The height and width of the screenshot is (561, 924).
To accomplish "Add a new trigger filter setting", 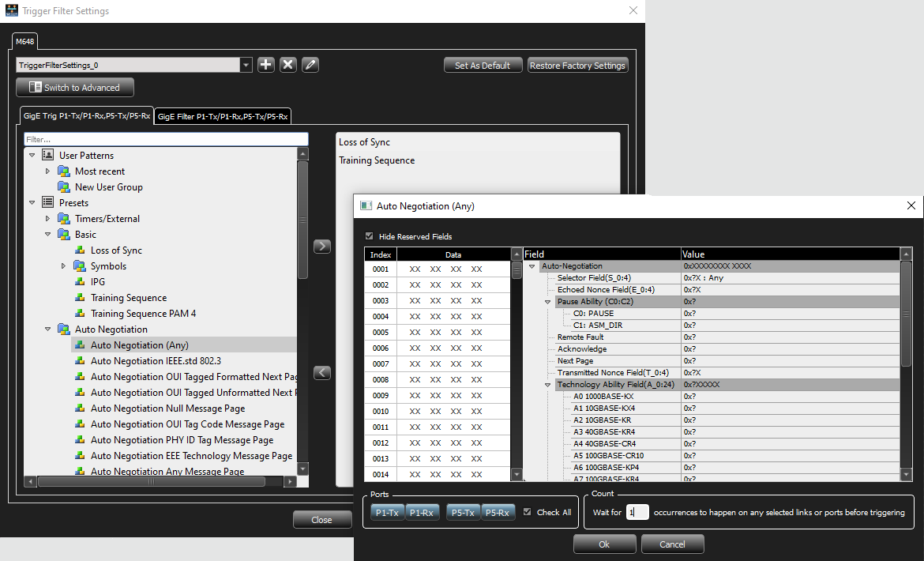I will [x=266, y=65].
